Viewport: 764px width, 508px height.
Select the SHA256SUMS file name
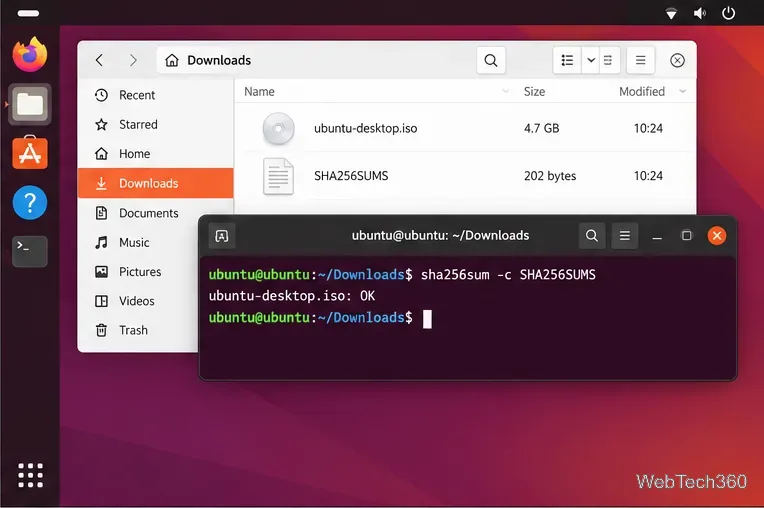(x=351, y=176)
